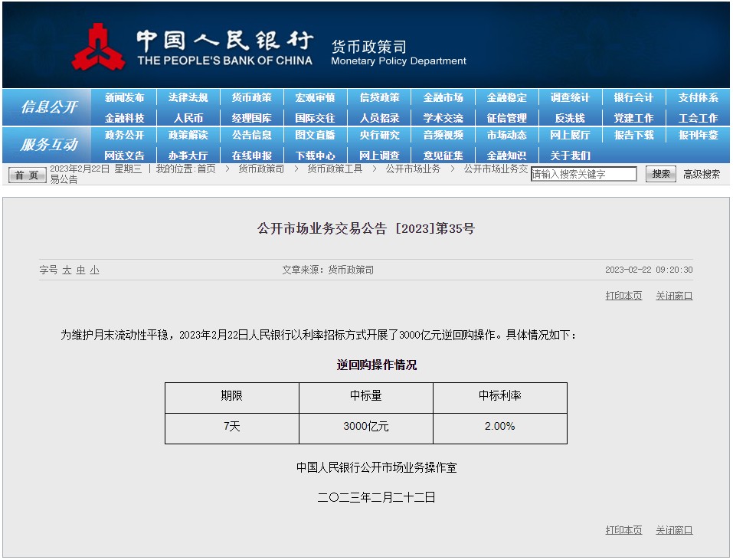Click the 首页 home button
This screenshot has width=733, height=560.
(x=27, y=175)
